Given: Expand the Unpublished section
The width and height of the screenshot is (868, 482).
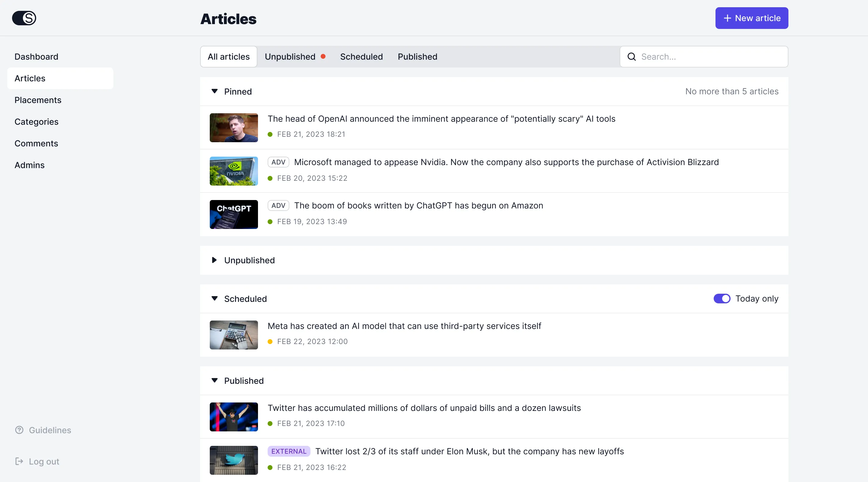Looking at the screenshot, I should tap(214, 260).
